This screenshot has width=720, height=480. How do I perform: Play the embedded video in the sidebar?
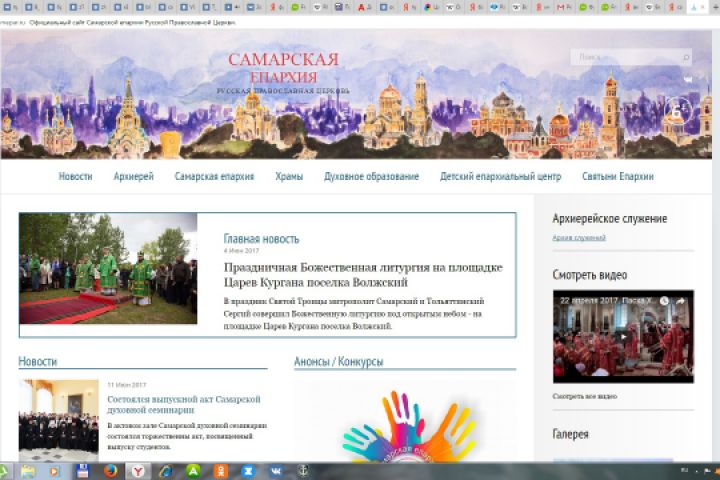[623, 337]
